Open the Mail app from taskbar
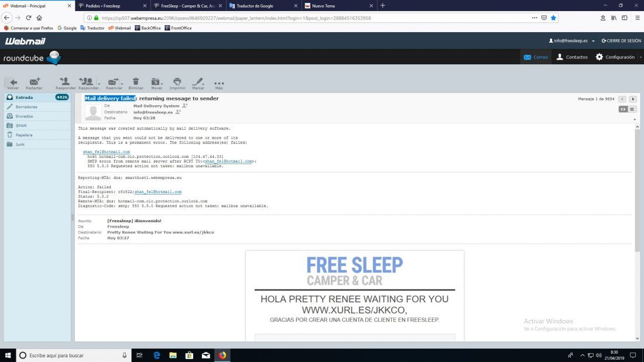The height and width of the screenshot is (362, 644). click(x=205, y=355)
